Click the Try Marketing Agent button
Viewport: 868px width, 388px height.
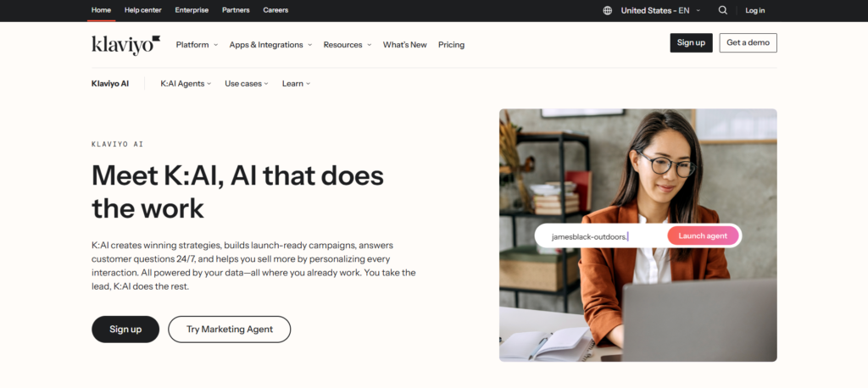click(230, 330)
